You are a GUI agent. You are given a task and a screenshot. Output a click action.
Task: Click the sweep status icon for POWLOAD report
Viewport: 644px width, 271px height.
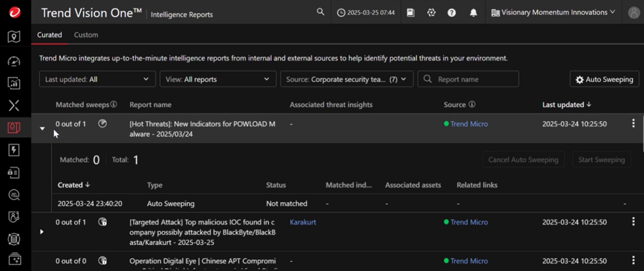click(x=102, y=124)
